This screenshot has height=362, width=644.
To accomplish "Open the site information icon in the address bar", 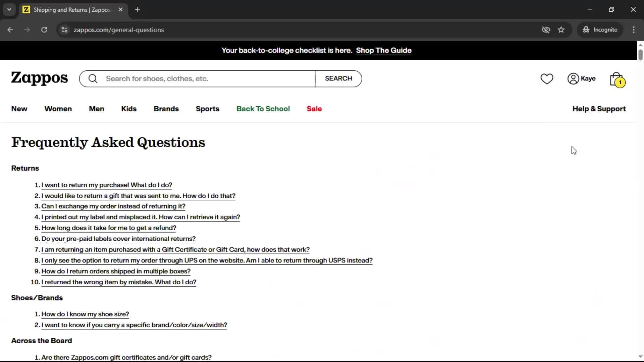I will (64, 30).
